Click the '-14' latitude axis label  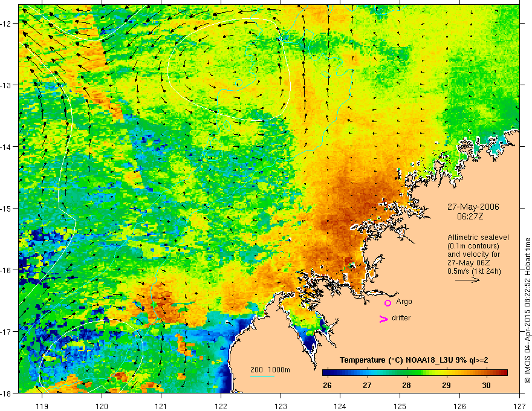6,147
